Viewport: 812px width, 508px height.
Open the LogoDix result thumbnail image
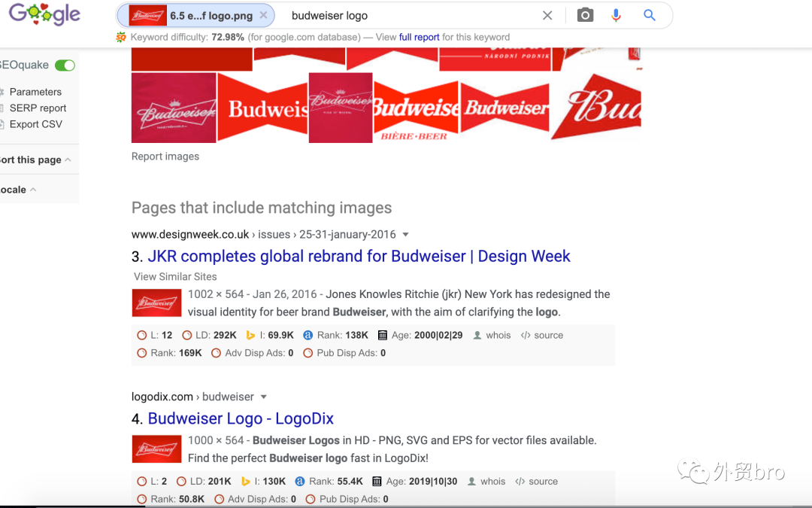[156, 449]
